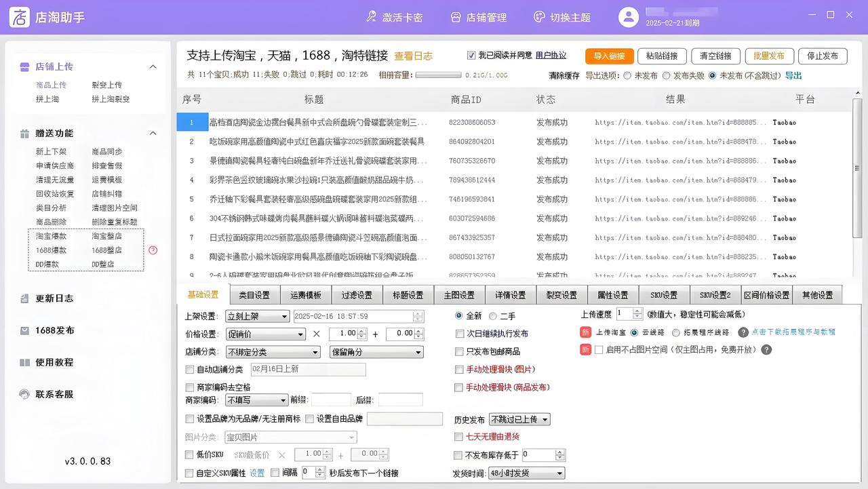Open the 立刻上架 dropdown
The width and height of the screenshot is (868, 489).
click(x=258, y=317)
